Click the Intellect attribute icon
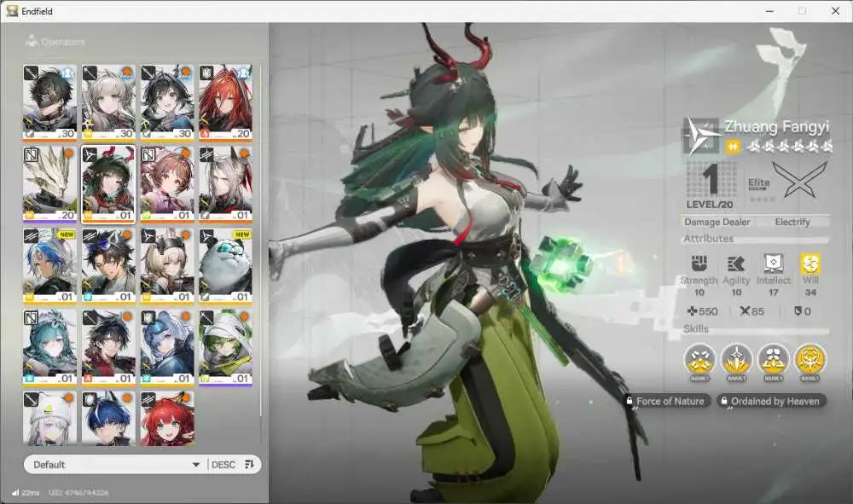This screenshot has height=504, width=853. coord(773,264)
